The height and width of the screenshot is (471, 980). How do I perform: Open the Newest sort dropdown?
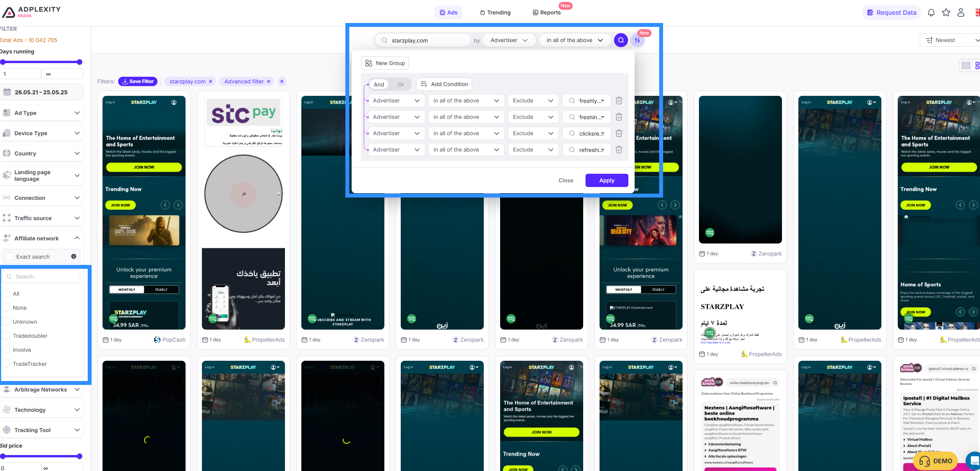tap(950, 40)
